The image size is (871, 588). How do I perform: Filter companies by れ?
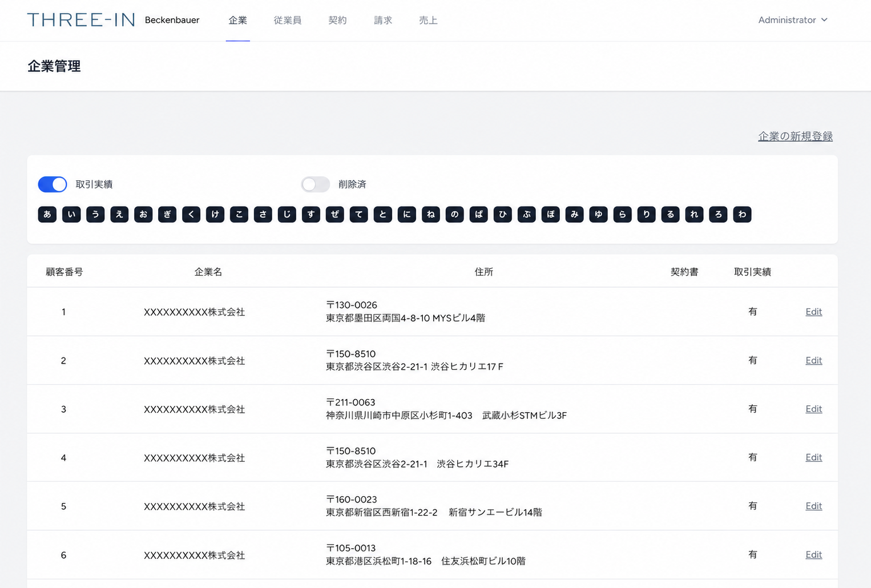(x=695, y=215)
